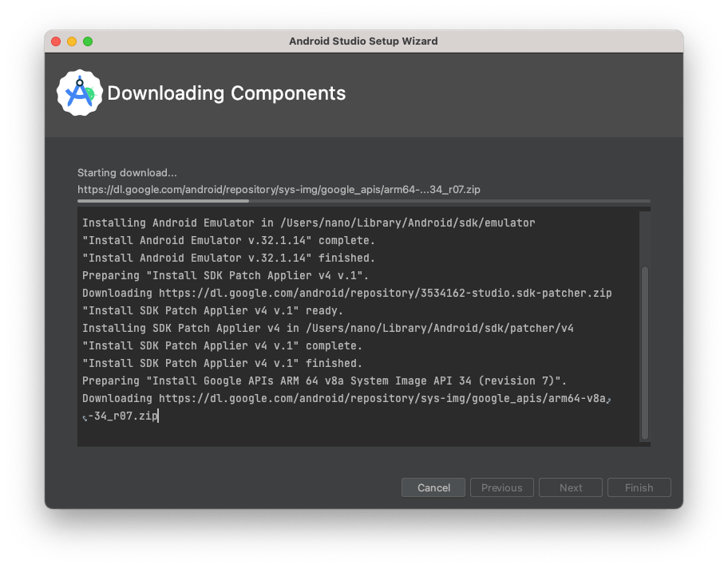This screenshot has height=568, width=728.
Task: Click log line 'SDK Patch Applier v4 v.1 finished'
Action: point(222,363)
